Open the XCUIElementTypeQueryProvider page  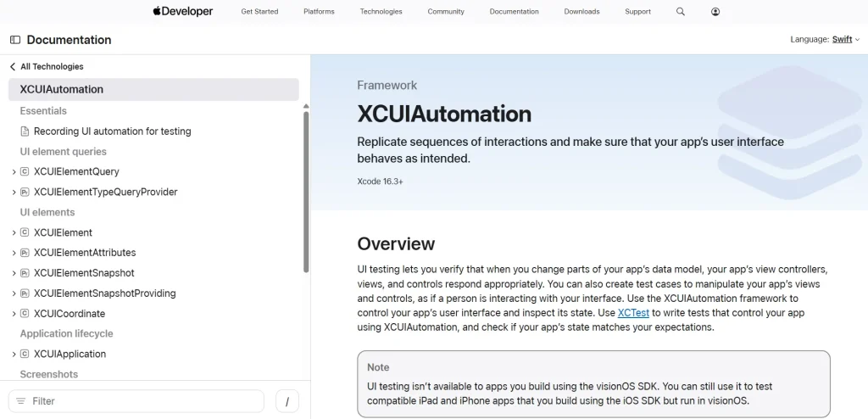106,192
